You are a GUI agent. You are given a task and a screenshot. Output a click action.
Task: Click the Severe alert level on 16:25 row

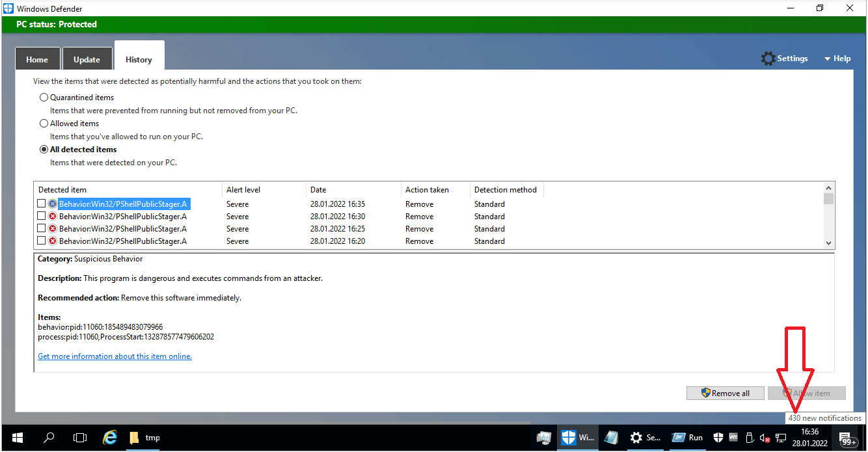237,229
